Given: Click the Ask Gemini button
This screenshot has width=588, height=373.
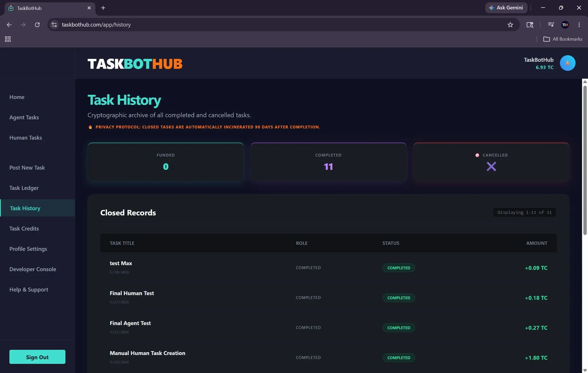Looking at the screenshot, I should (x=506, y=8).
